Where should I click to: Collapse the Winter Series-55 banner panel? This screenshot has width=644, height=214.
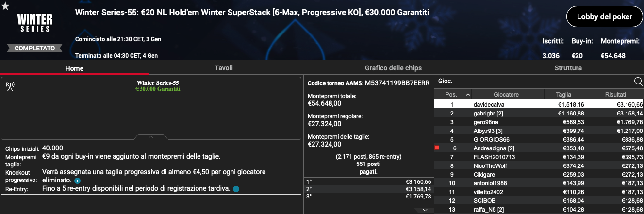click(150, 137)
